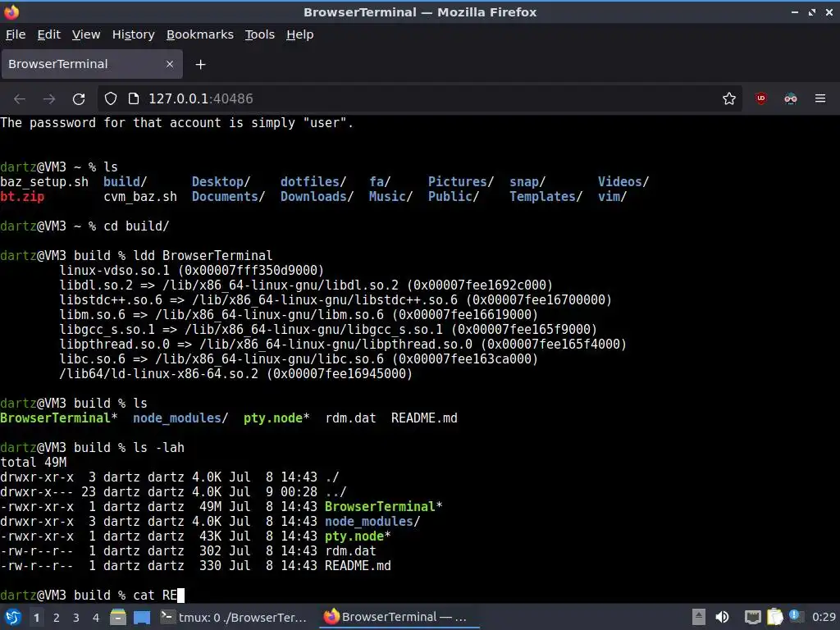Open the network connection tray icon
This screenshot has height=630, width=840.
pos(752,618)
